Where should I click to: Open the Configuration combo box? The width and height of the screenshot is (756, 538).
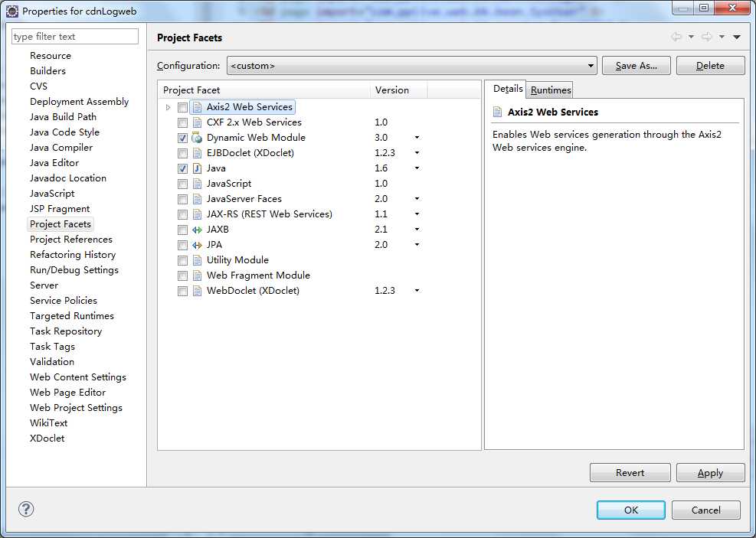[412, 66]
